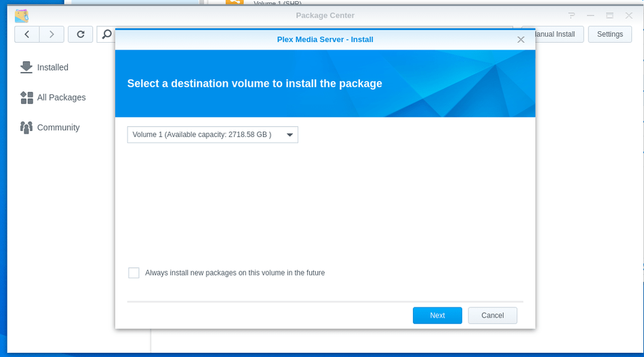Open Package Center help question mark
Screen dimensions: 644x357
pyautogui.click(x=571, y=16)
